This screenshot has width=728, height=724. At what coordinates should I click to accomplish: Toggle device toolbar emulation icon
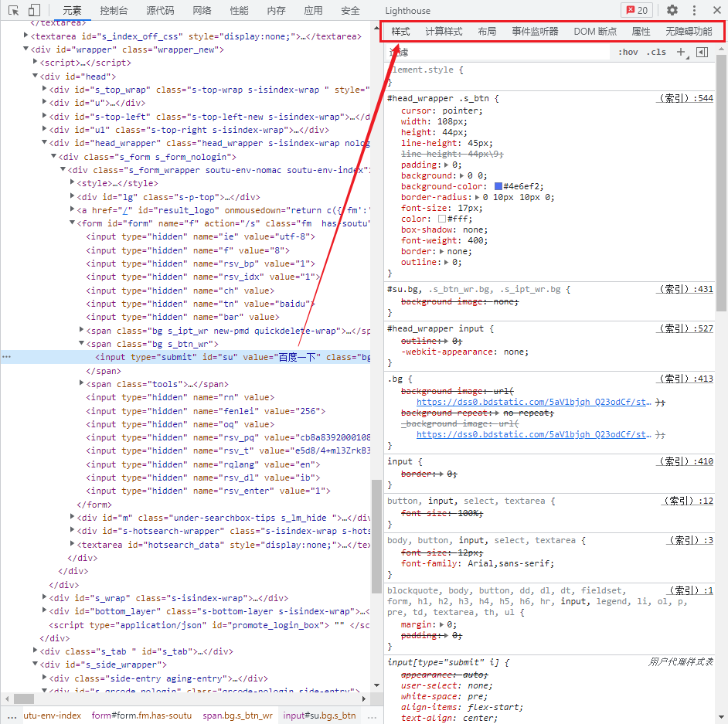pos(34,10)
